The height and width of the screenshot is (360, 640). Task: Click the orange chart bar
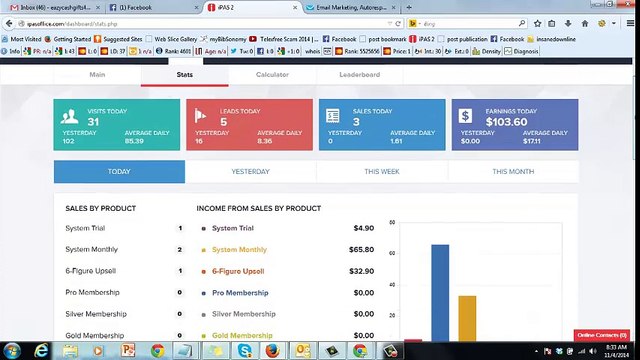point(467,318)
